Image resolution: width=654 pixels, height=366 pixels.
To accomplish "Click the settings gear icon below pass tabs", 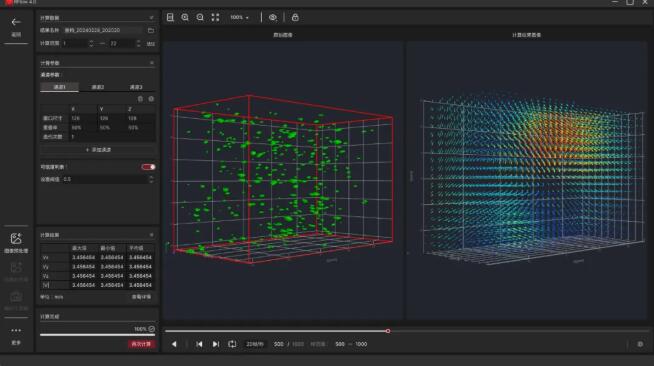I will point(151,99).
